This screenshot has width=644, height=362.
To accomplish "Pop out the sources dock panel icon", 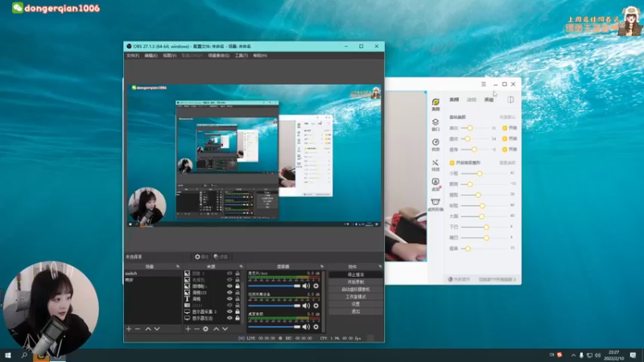I will (x=241, y=266).
